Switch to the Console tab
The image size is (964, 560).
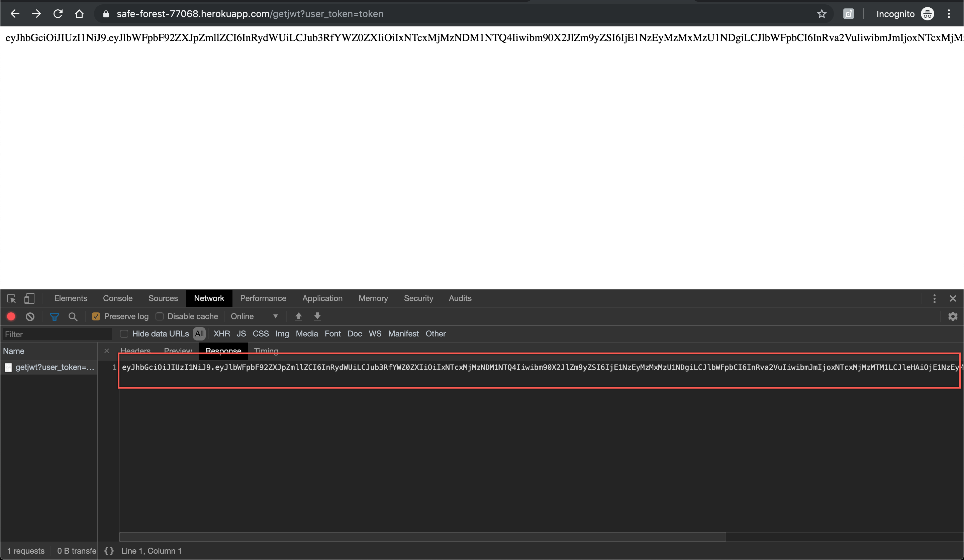tap(117, 298)
